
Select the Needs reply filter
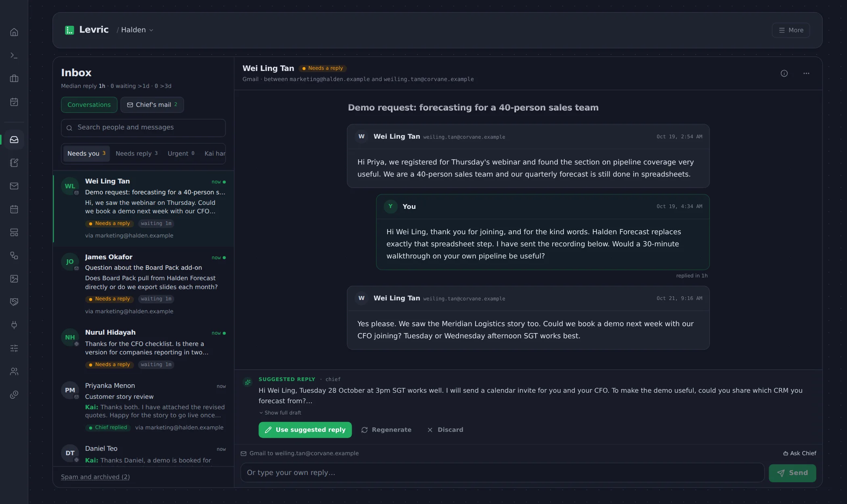[136, 154]
